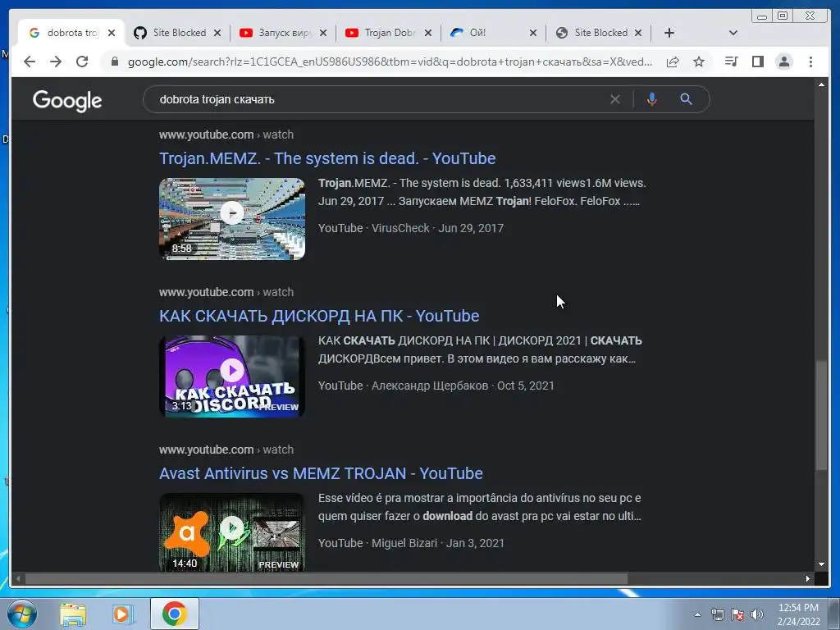Reload the current page
This screenshot has height=630, width=840.
point(82,62)
